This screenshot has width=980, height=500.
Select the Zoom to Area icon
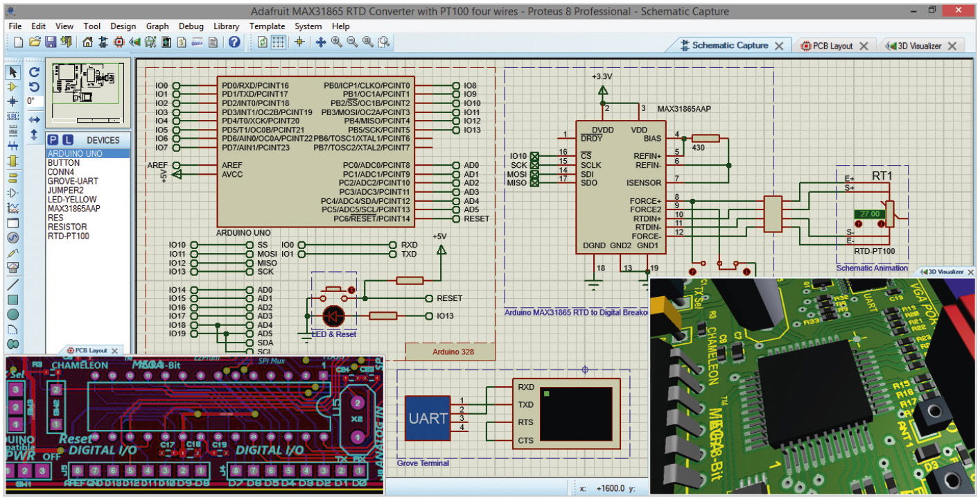pos(383,42)
